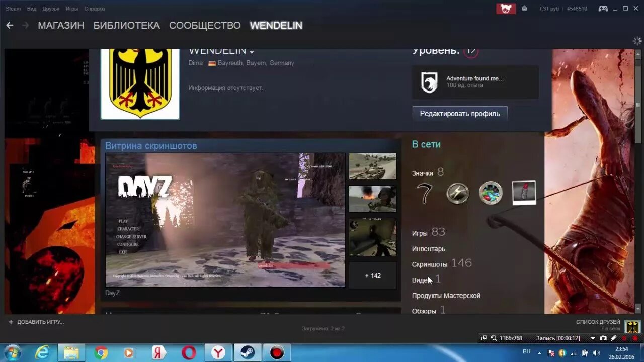The height and width of the screenshot is (362, 644).
Task: Open the lipstick photo badge
Action: point(524,193)
